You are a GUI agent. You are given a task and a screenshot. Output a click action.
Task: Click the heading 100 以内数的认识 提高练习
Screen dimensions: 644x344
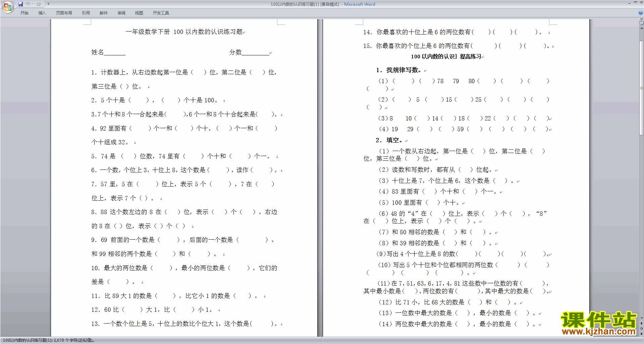[x=446, y=57]
